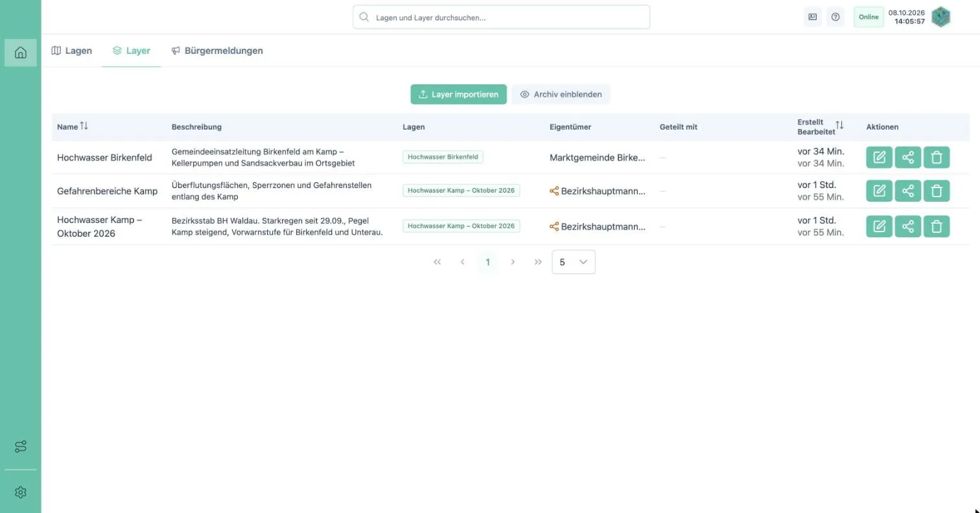Open the workflow routes icon in the sidebar
Image resolution: width=980 pixels, height=513 pixels.
[x=21, y=447]
